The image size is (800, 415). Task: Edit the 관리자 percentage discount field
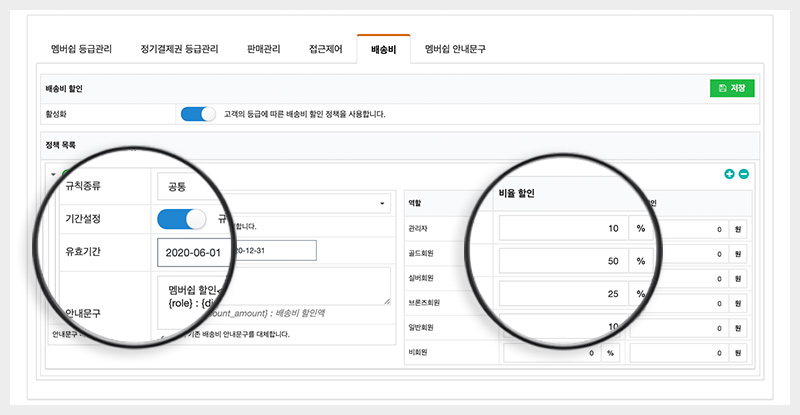pos(563,229)
